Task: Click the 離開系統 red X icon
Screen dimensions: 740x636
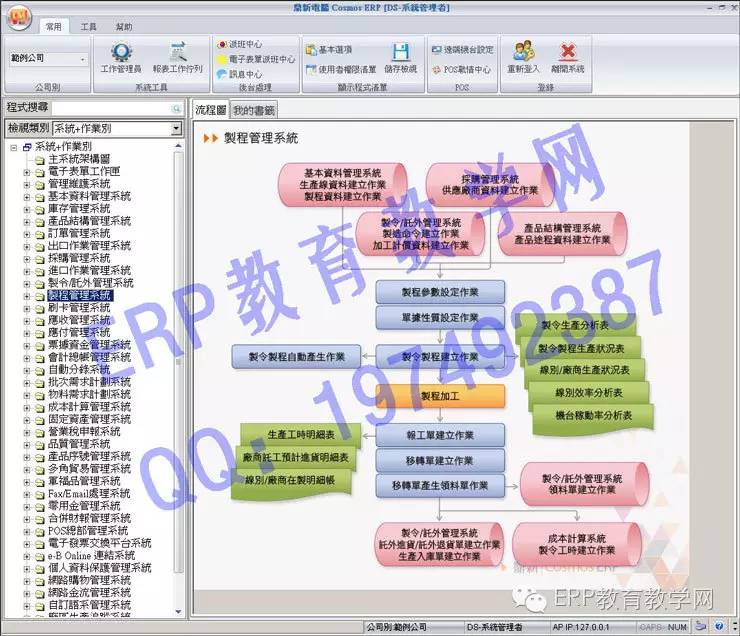Action: click(x=566, y=57)
